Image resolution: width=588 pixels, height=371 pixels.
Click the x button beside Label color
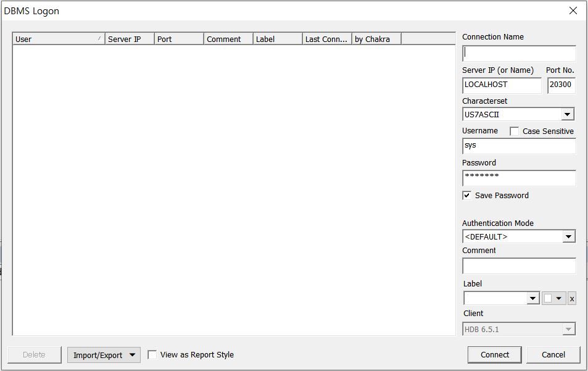tap(571, 299)
